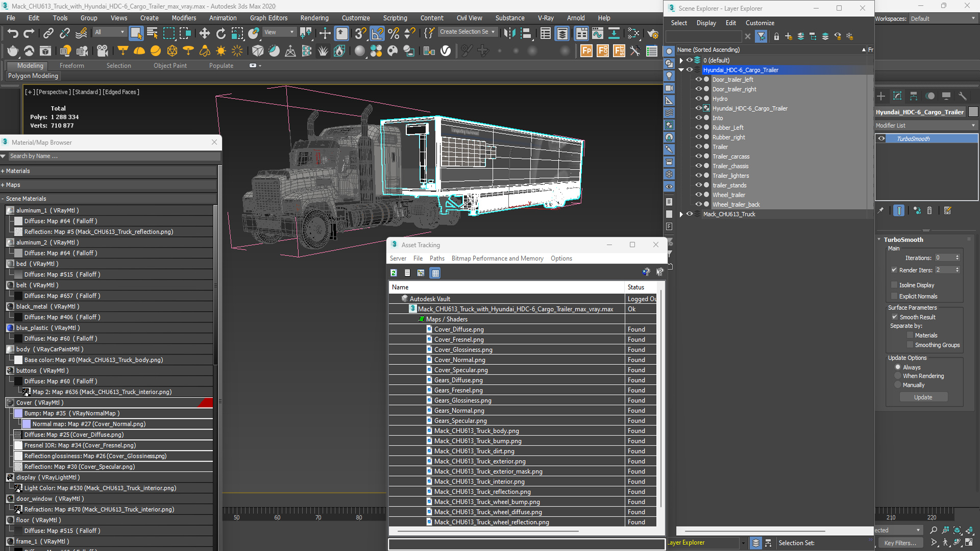Click the orange Fp toolbar icon
The width and height of the screenshot is (980, 551).
click(x=586, y=51)
